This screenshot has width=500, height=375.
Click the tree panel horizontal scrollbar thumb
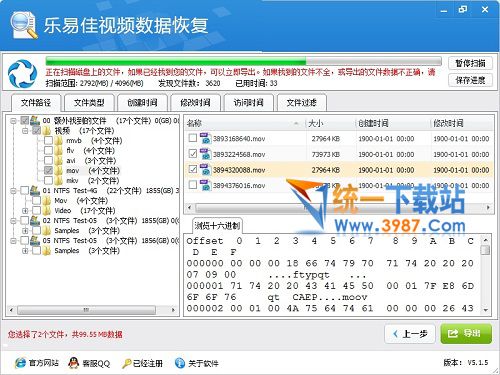(86, 310)
